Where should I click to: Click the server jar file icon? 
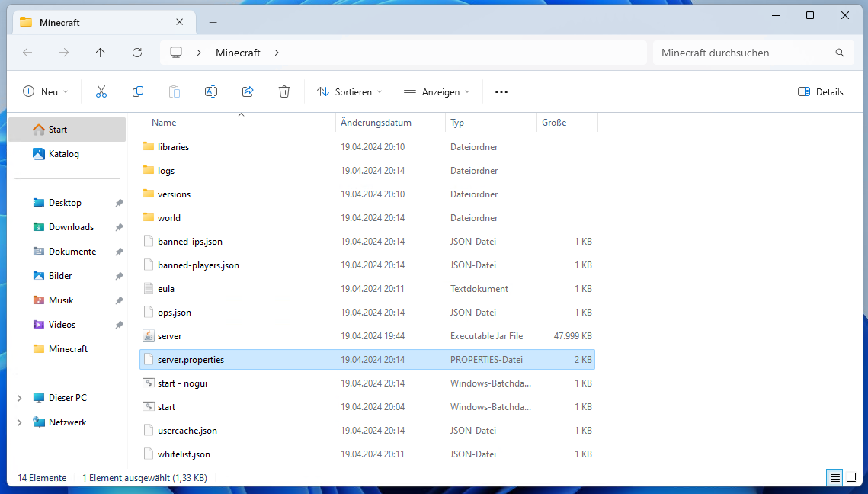click(149, 336)
